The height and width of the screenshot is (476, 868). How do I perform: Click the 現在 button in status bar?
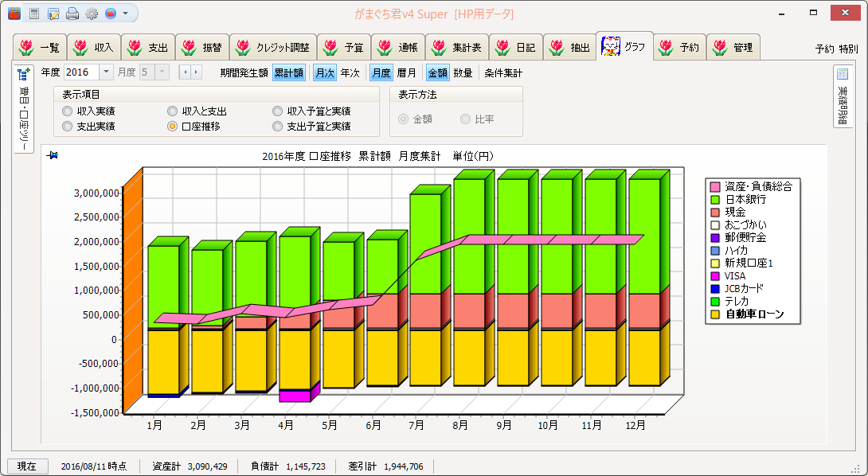coord(28,466)
